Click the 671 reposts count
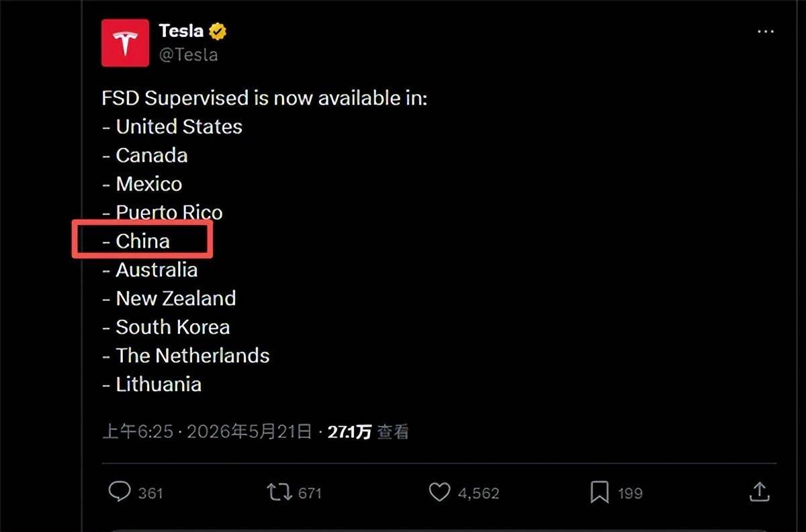Viewport: 806px width, 532px height. [310, 493]
